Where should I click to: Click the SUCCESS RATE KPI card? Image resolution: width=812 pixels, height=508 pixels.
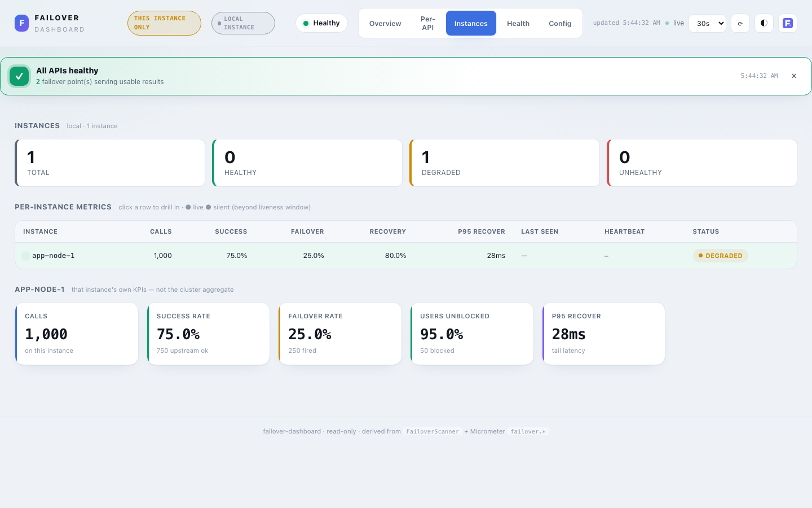[x=208, y=334]
